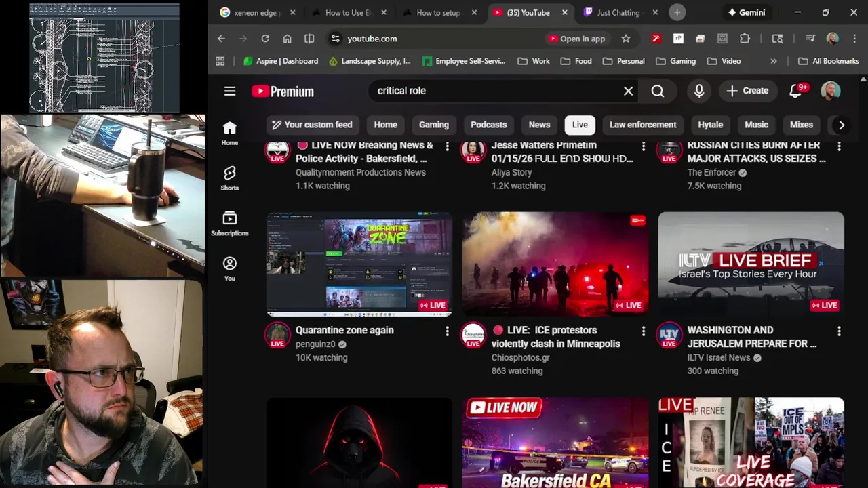Screen dimensions: 868x488
Task: Open options for Bakersfield breaking news video
Action: click(447, 146)
